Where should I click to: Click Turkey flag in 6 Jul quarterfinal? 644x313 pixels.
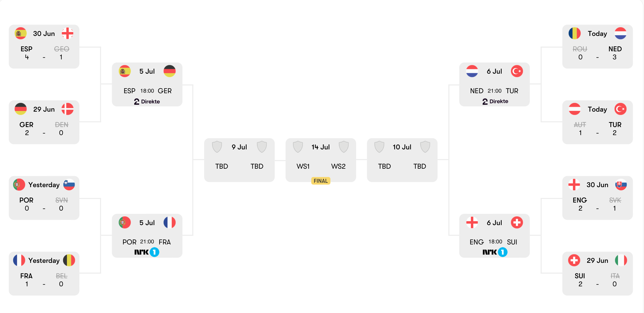(517, 71)
